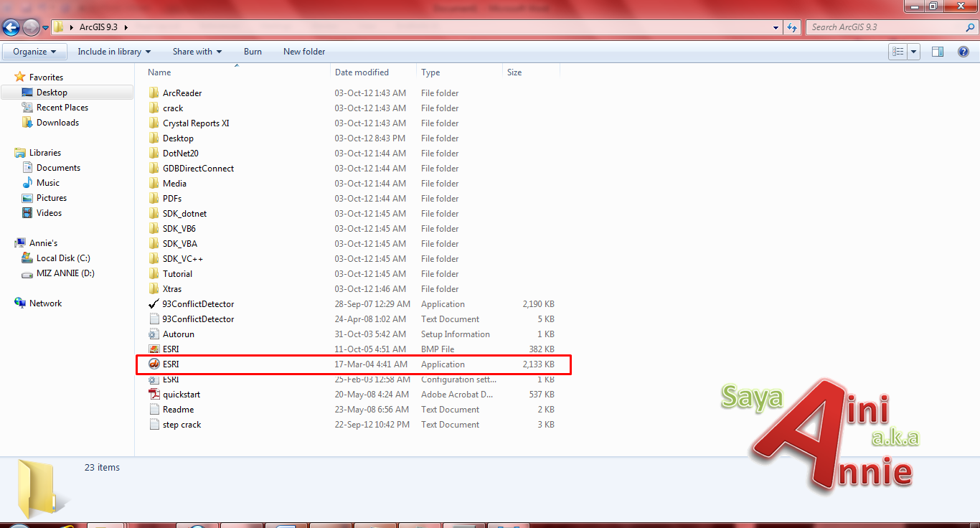Click the ArcReader folder icon
980x528 pixels.
coord(154,93)
